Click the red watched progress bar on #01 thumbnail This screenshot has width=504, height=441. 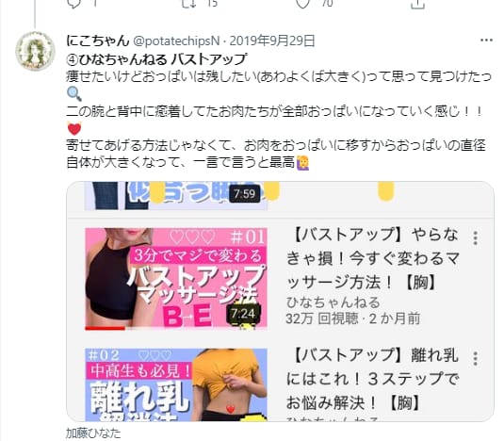click(x=106, y=329)
